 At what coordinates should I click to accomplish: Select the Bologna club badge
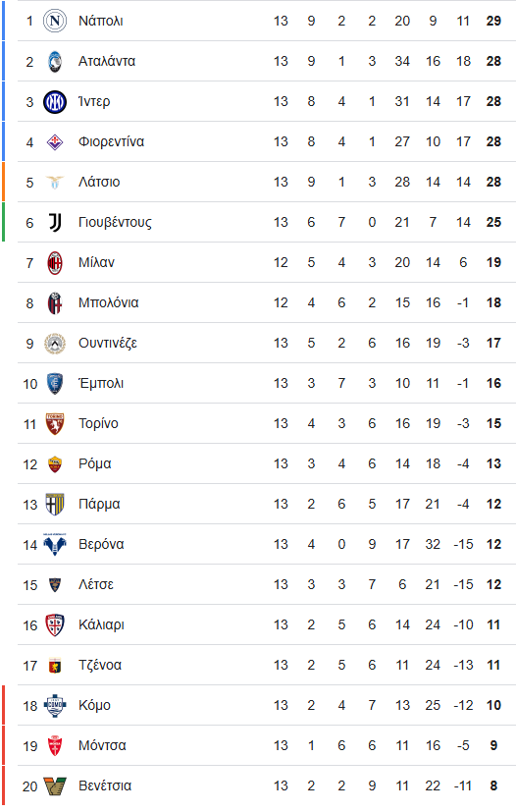[54, 303]
